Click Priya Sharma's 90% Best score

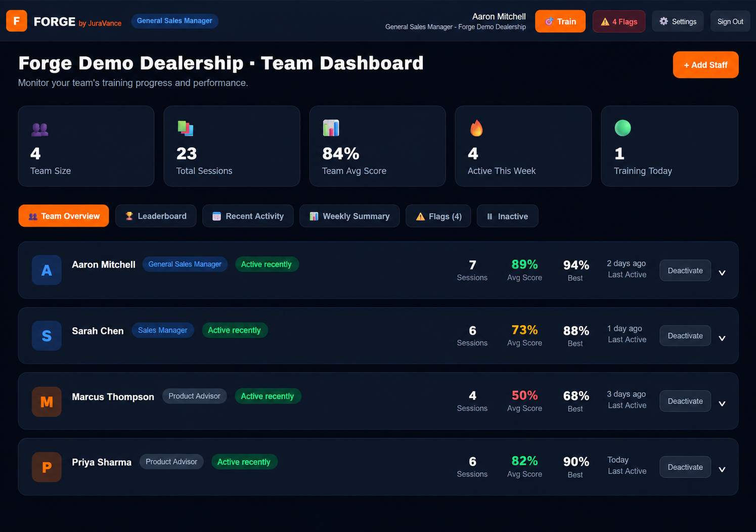(x=576, y=462)
